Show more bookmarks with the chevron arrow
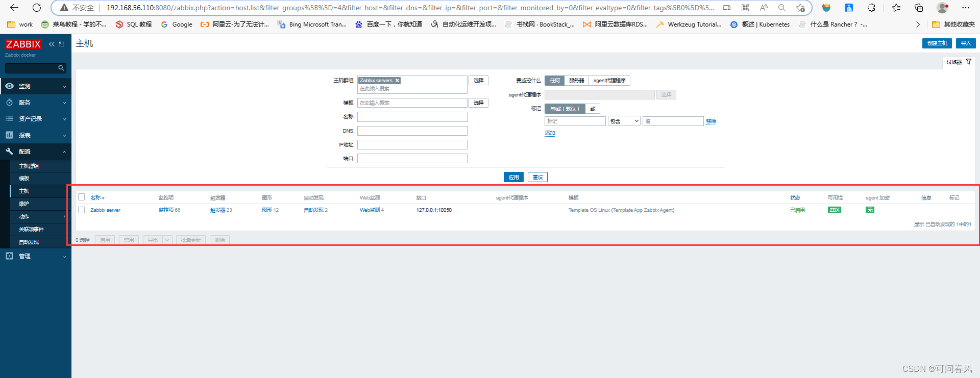The image size is (980, 378). (918, 24)
